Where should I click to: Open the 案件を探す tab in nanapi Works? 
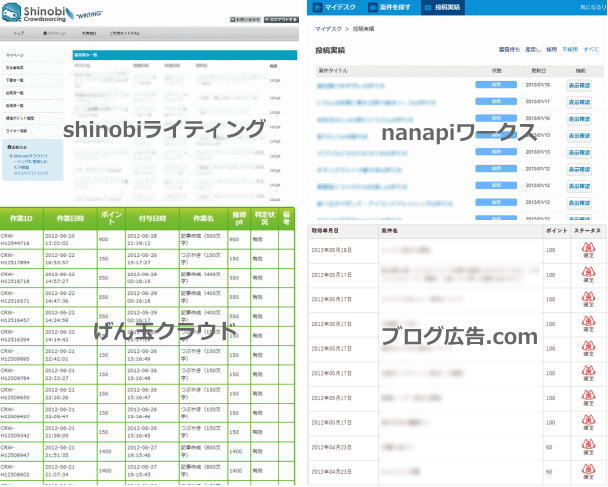(390, 7)
